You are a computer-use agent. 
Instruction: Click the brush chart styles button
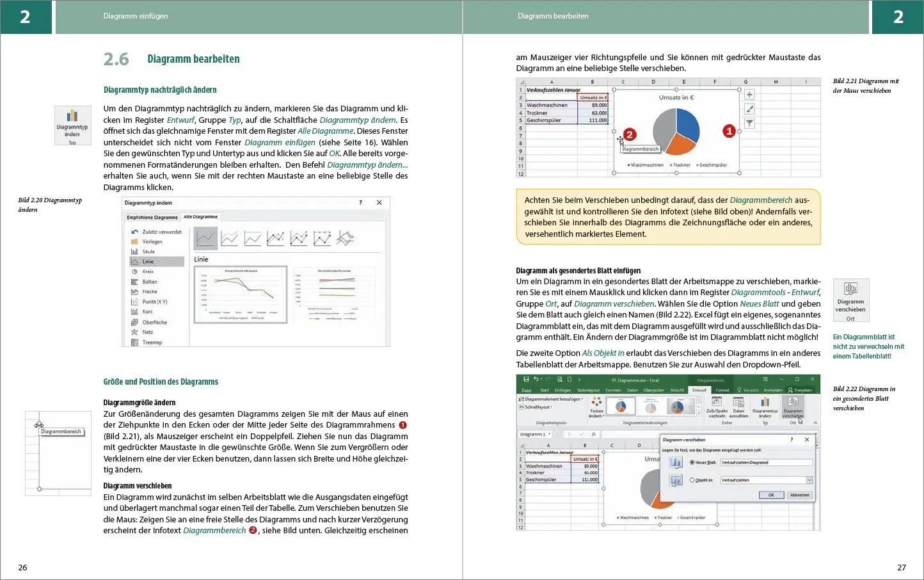point(749,109)
